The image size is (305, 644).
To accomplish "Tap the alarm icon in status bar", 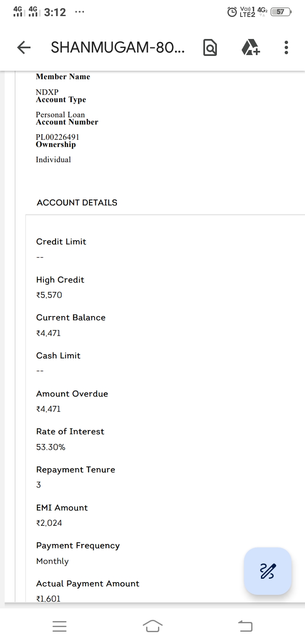I will (233, 12).
